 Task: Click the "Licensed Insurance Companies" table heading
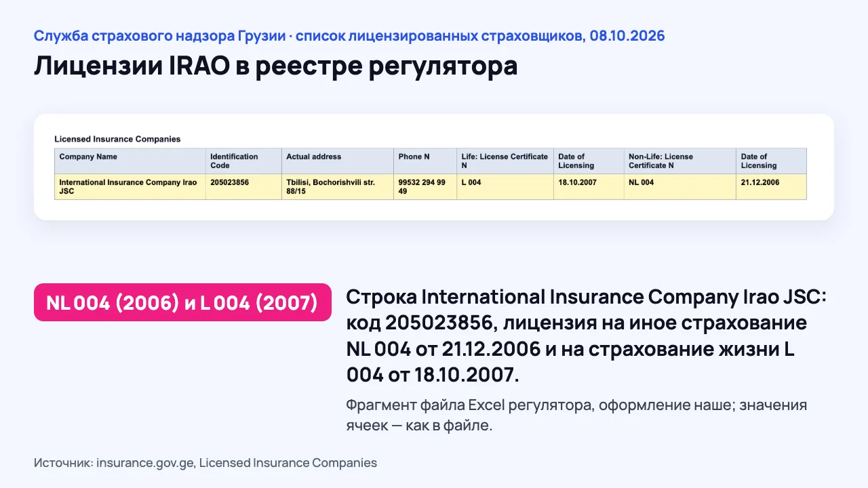[117, 139]
